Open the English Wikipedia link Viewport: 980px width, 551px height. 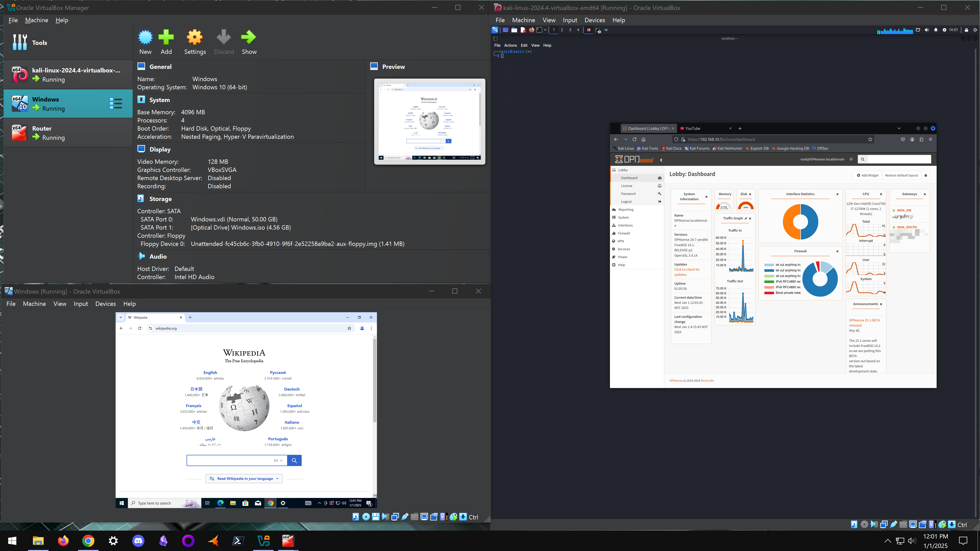click(210, 373)
